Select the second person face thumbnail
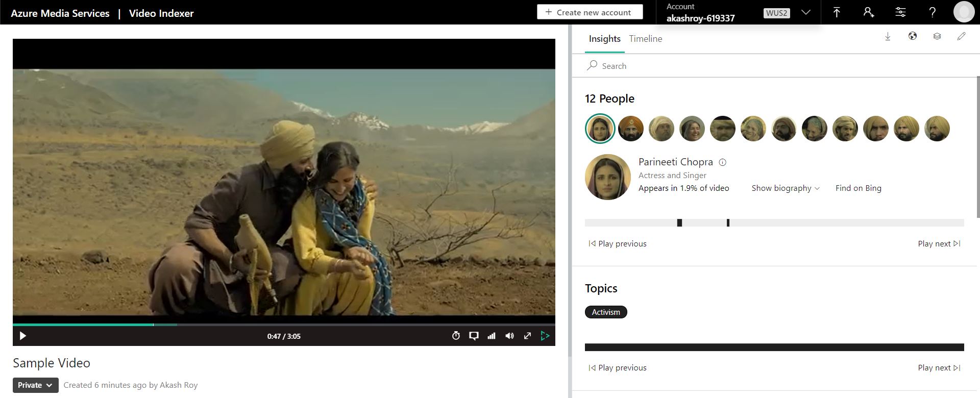This screenshot has width=980, height=398. pyautogui.click(x=631, y=129)
